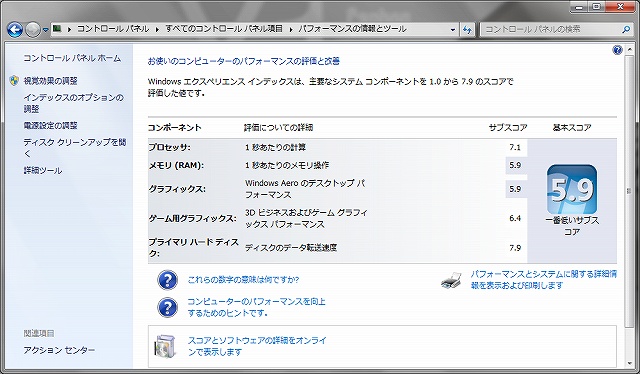Click the グラフィックス row label

(177, 189)
